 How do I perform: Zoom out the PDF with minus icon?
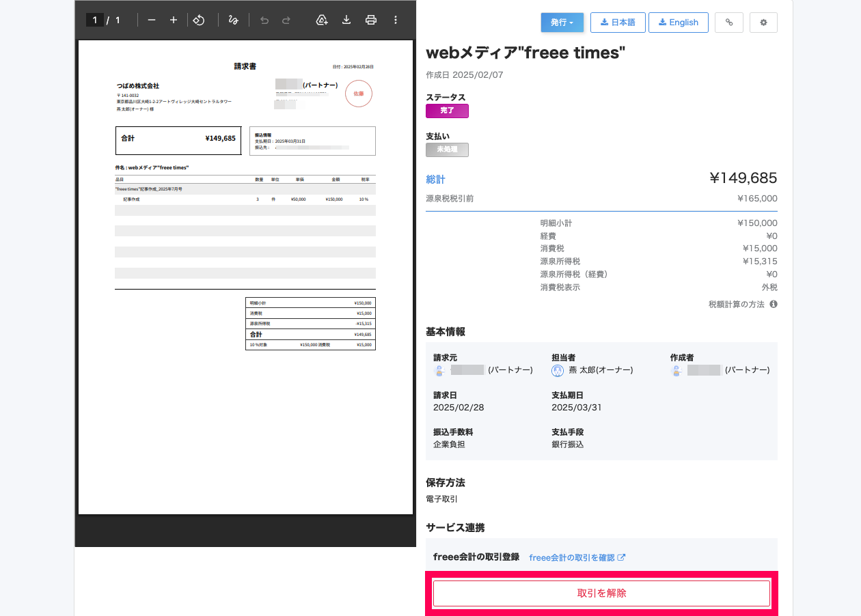(x=152, y=20)
